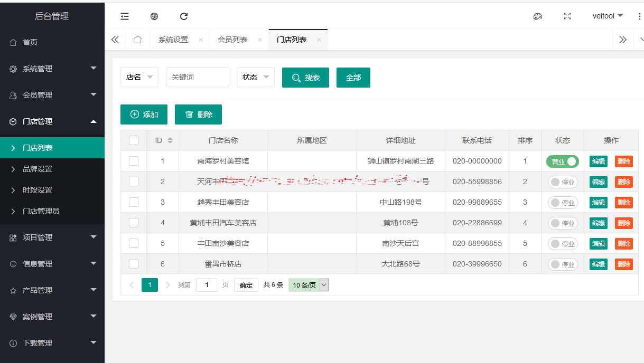The image size is (644, 363).
Task: Open 品牌设置 in the sidebar menu
Action: point(38,169)
